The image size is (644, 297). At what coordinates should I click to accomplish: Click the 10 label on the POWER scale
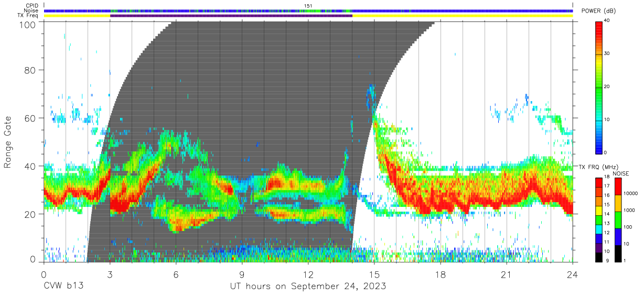tap(607, 119)
